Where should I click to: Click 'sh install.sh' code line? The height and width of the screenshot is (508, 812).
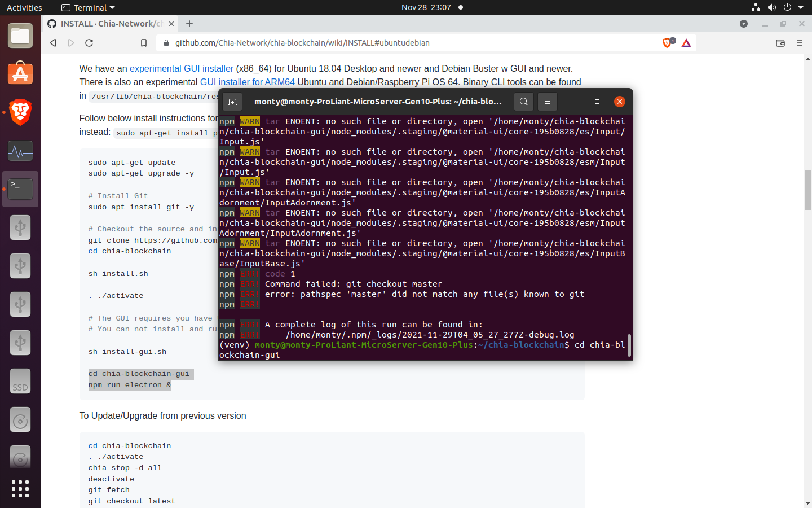(118, 274)
